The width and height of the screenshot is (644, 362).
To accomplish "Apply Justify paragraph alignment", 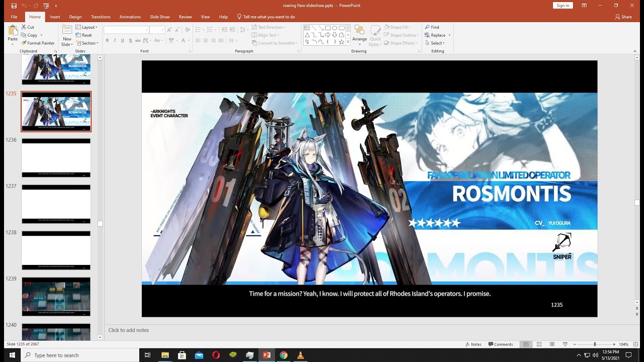I will point(220,40).
